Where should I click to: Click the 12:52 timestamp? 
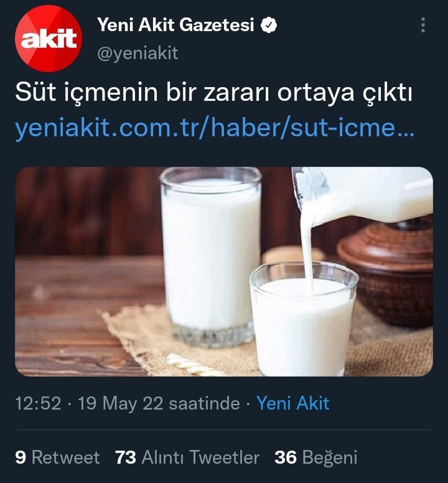[38, 403]
